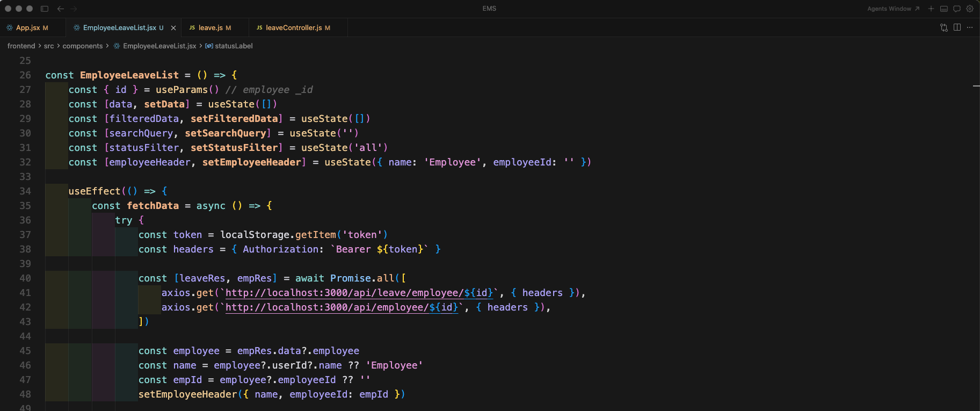This screenshot has height=411, width=980.
Task: Split the editor to the right
Action: (957, 27)
